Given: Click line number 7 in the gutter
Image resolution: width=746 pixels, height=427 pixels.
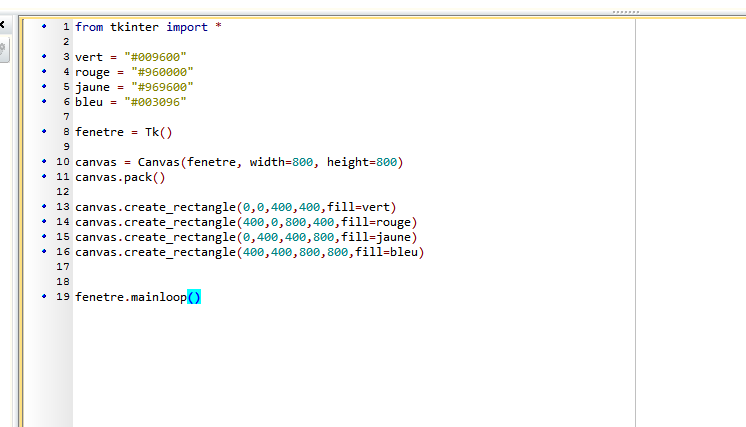Looking at the screenshot, I should (66, 117).
